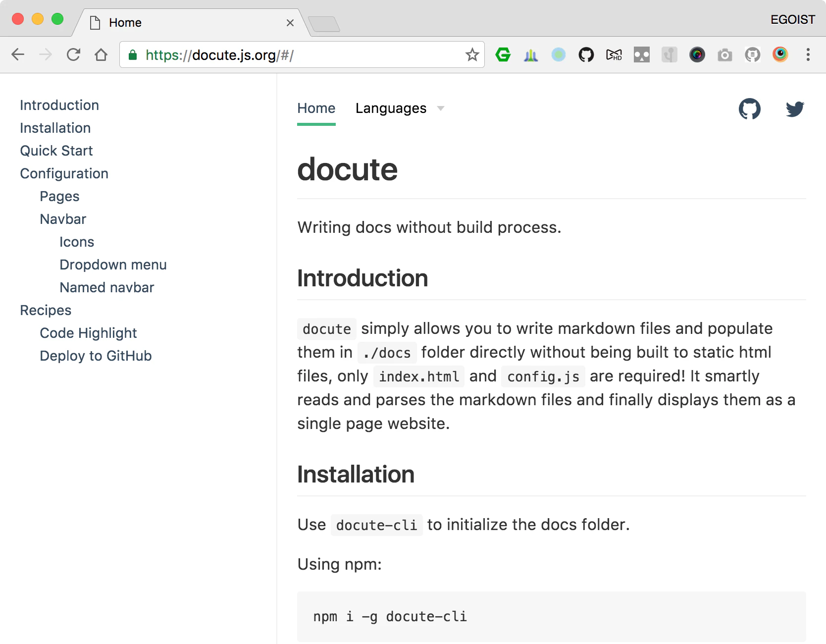Click the page icon on Home tab

point(95,22)
